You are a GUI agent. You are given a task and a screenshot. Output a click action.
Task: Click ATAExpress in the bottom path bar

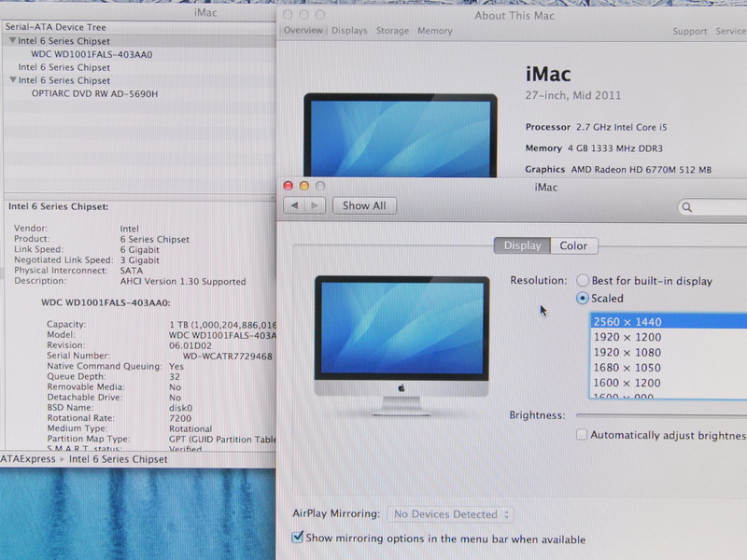(x=28, y=459)
